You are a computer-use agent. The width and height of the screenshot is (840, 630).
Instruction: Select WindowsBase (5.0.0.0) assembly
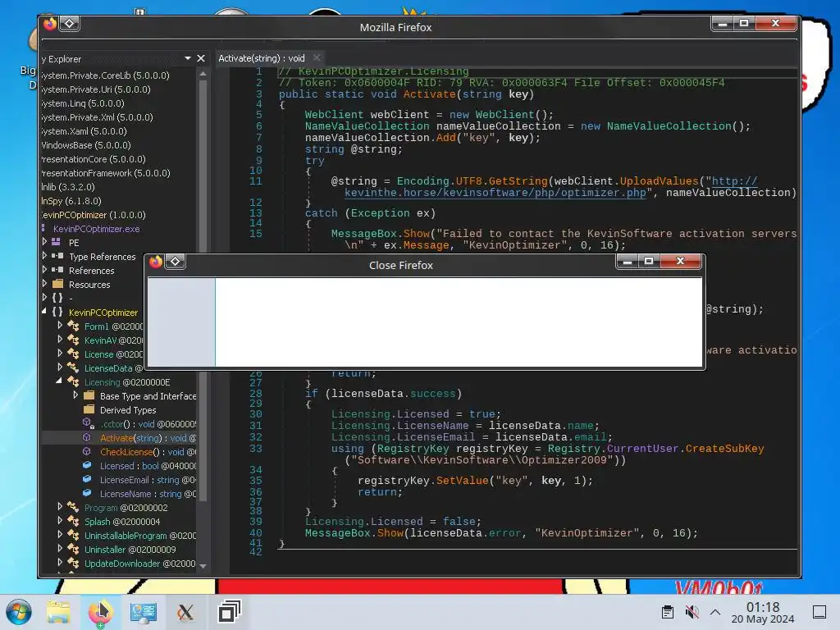[x=86, y=145]
